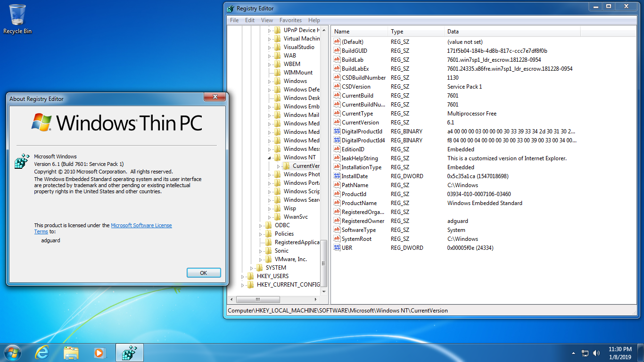Click the network status tray icon

point(585,353)
